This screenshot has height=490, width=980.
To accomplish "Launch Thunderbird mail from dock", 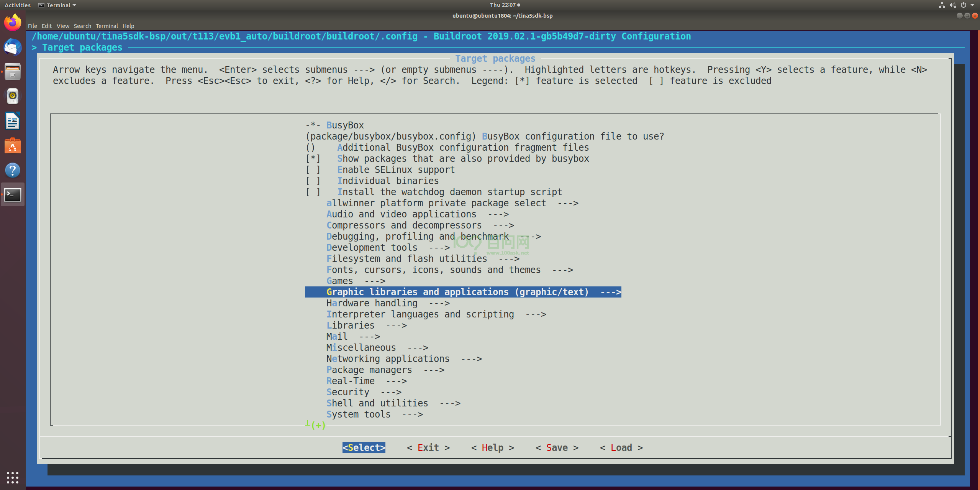I will (13, 47).
